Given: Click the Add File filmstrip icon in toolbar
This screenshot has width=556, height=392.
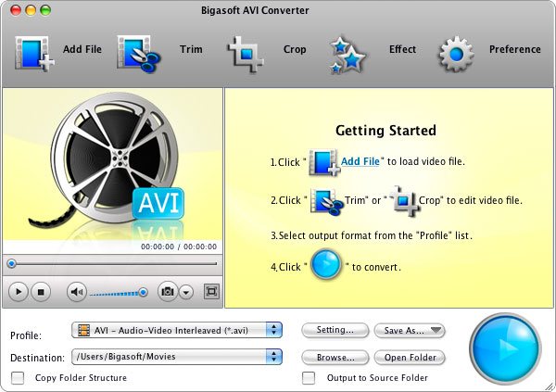Looking at the screenshot, I should pos(34,54).
